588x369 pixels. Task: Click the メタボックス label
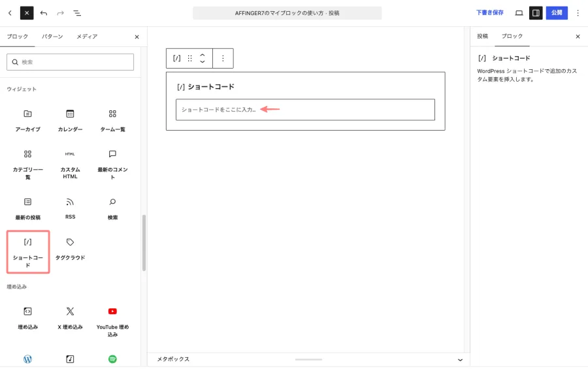click(173, 359)
